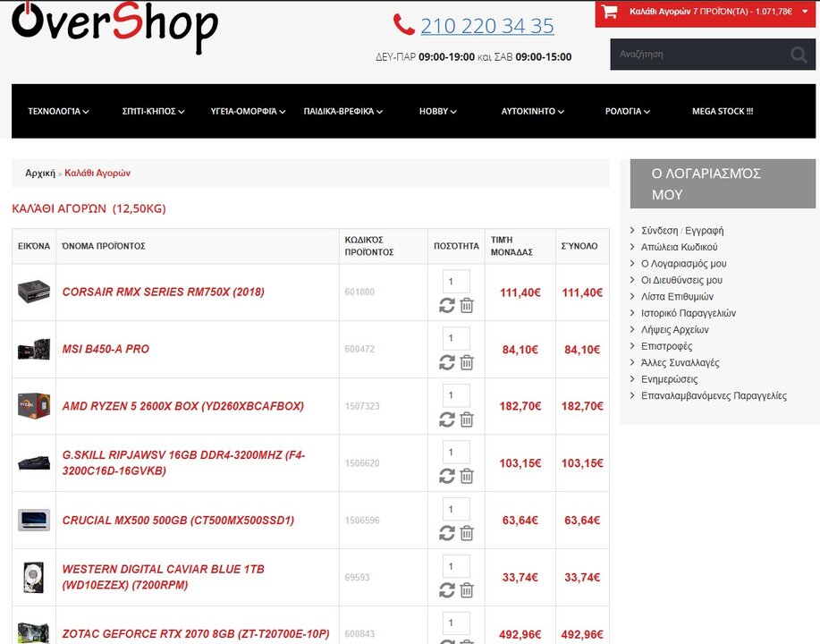Open the ΡΟΛΌΓΙΑ menu
Image resolution: width=820 pixels, height=644 pixels.
pyautogui.click(x=628, y=112)
